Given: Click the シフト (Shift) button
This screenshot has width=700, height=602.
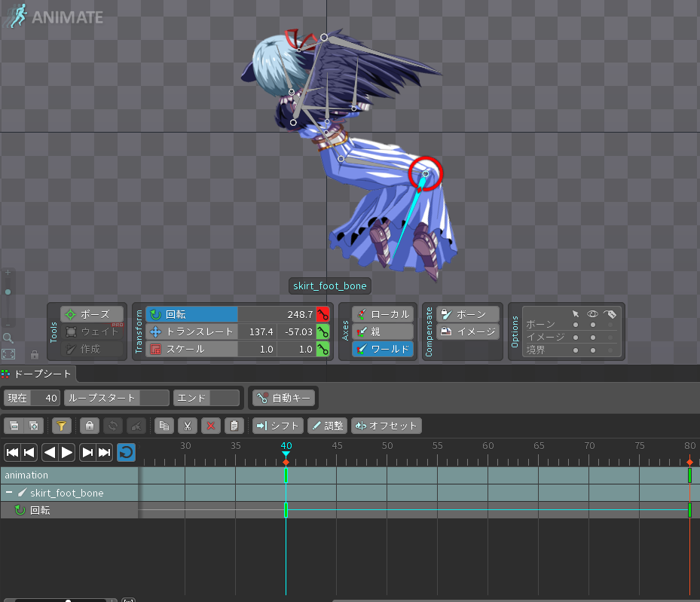Looking at the screenshot, I should (278, 426).
